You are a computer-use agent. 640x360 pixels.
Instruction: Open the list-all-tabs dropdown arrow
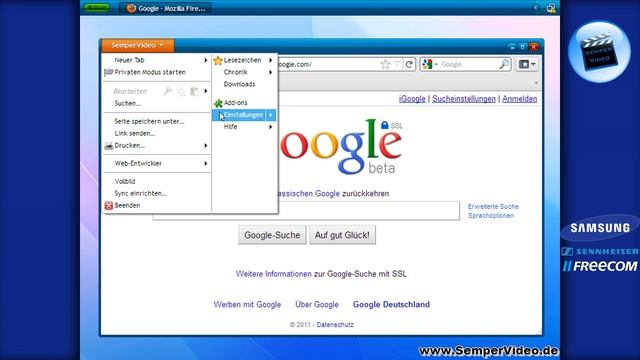tap(536, 83)
